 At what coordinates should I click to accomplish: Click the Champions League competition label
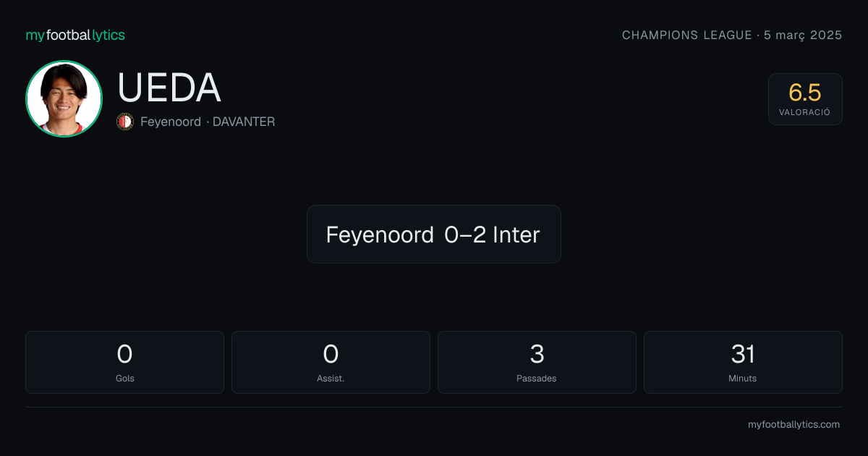pos(687,35)
